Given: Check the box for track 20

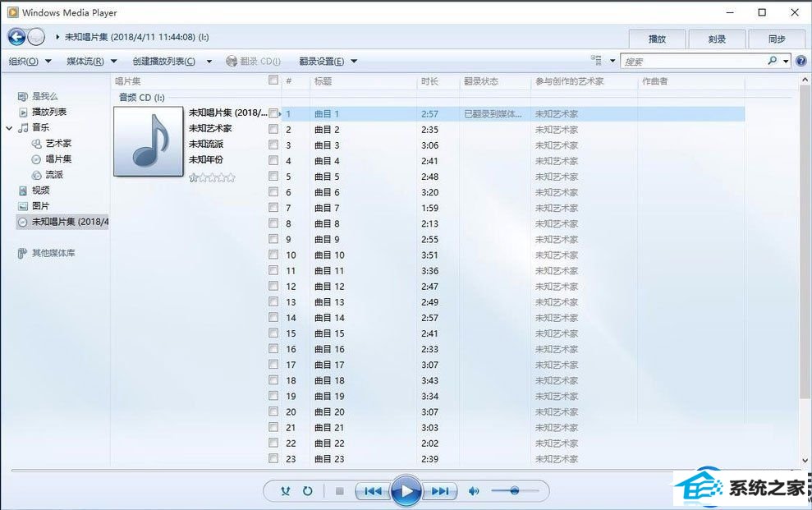Looking at the screenshot, I should click(273, 411).
